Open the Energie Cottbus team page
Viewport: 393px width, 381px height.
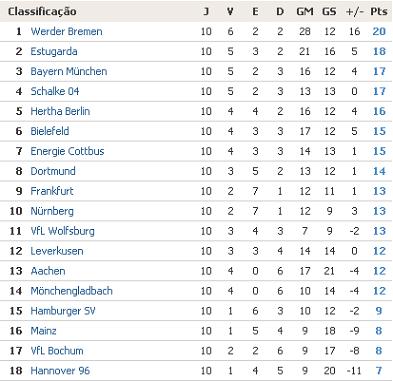pyautogui.click(x=67, y=151)
